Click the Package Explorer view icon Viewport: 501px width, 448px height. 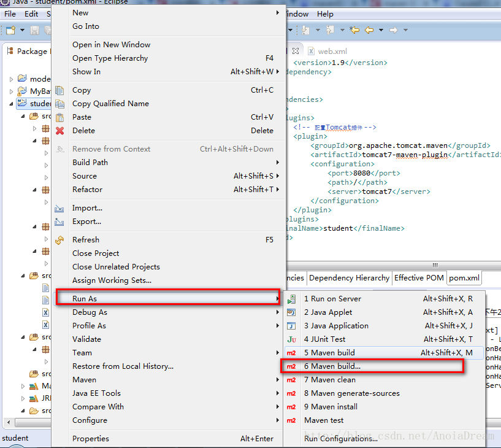10,51
